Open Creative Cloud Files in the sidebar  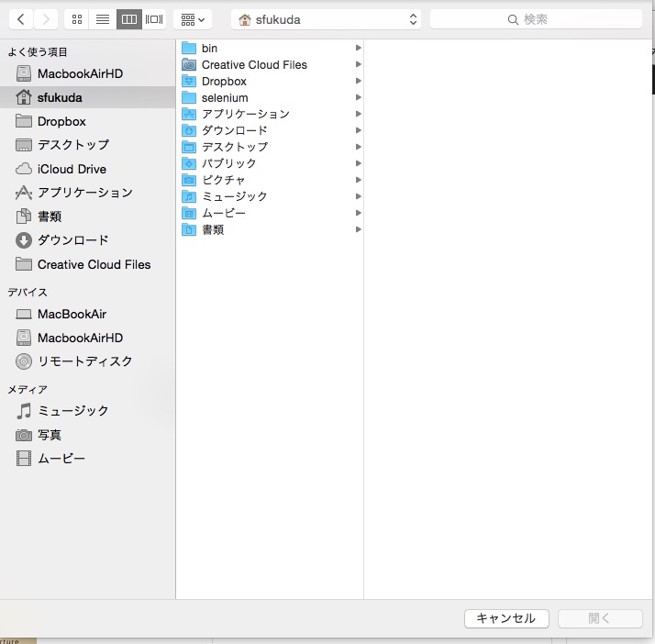88,264
